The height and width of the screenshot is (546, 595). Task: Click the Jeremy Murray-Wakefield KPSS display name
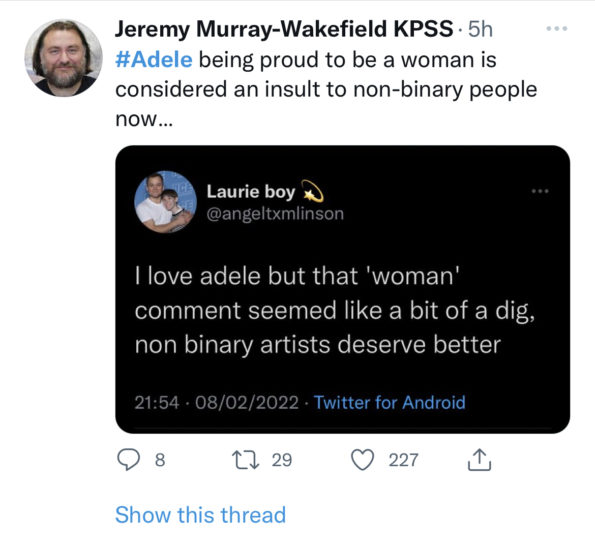point(284,29)
